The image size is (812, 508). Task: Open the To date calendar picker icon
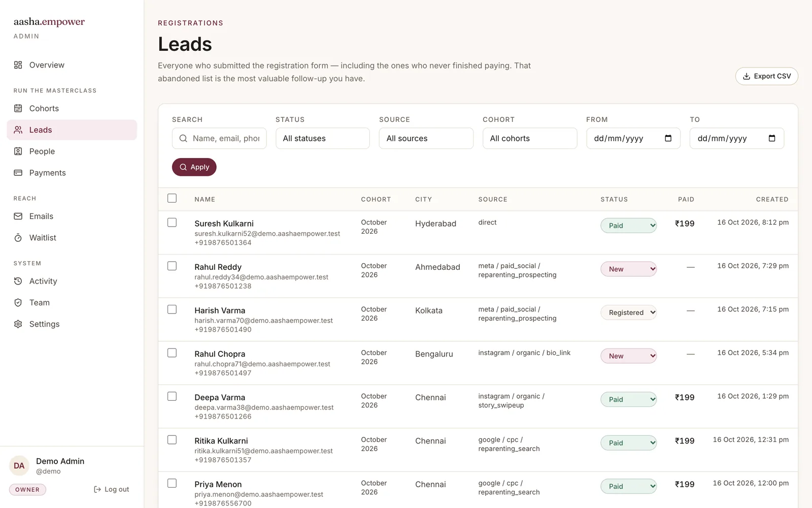click(772, 138)
